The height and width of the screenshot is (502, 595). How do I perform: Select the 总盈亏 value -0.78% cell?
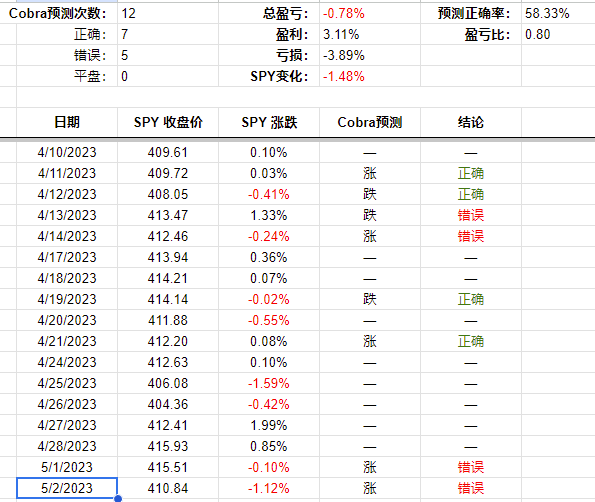pyautogui.click(x=370, y=13)
